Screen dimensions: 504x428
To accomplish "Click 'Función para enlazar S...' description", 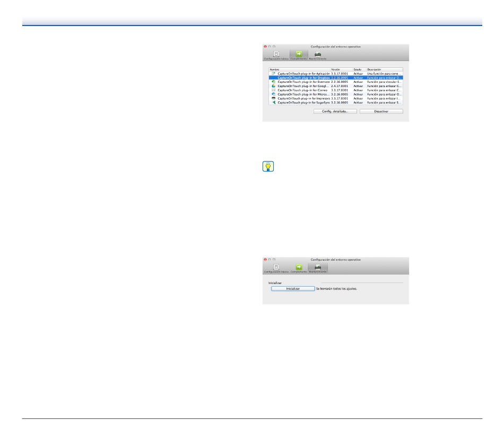I will 384,102.
